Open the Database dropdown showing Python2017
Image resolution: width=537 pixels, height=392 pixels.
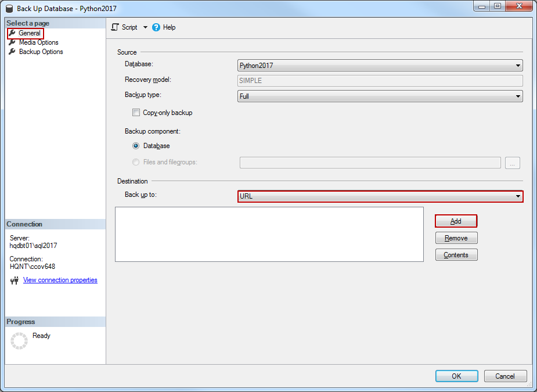(x=380, y=66)
